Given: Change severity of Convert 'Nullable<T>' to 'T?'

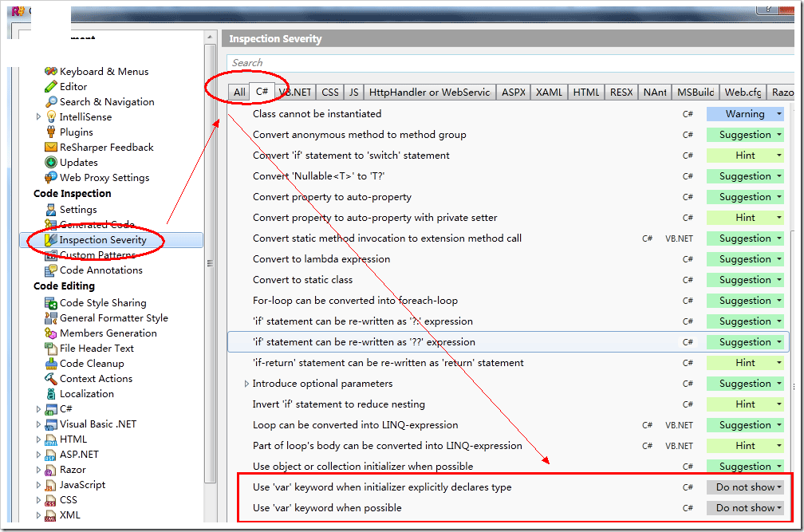Looking at the screenshot, I should point(745,176).
